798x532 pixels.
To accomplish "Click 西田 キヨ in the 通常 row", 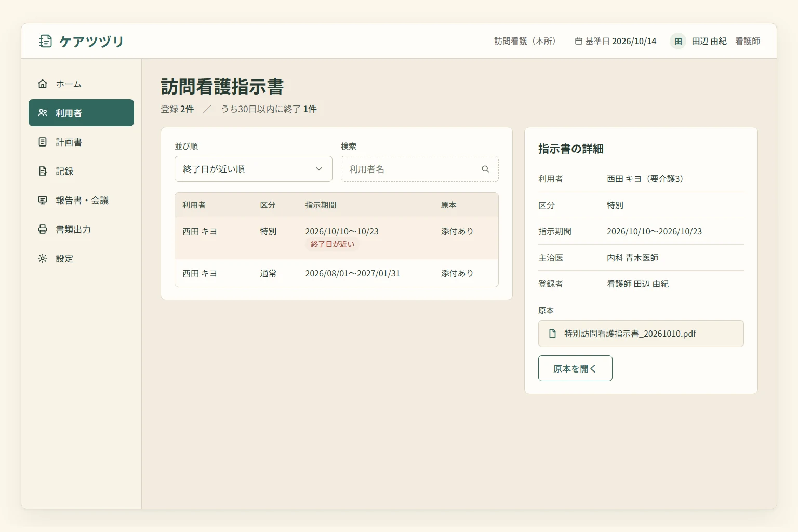I will point(199,273).
